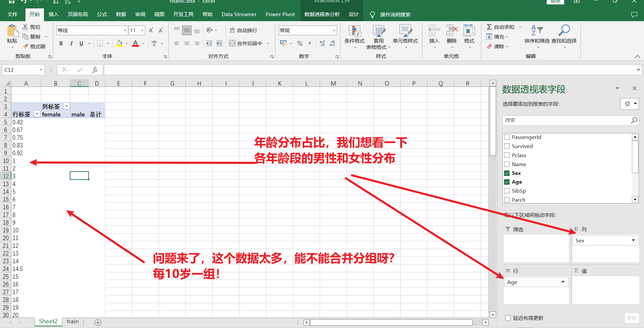
Task: Switch to the Formulas (公式) tab
Action: click(102, 14)
